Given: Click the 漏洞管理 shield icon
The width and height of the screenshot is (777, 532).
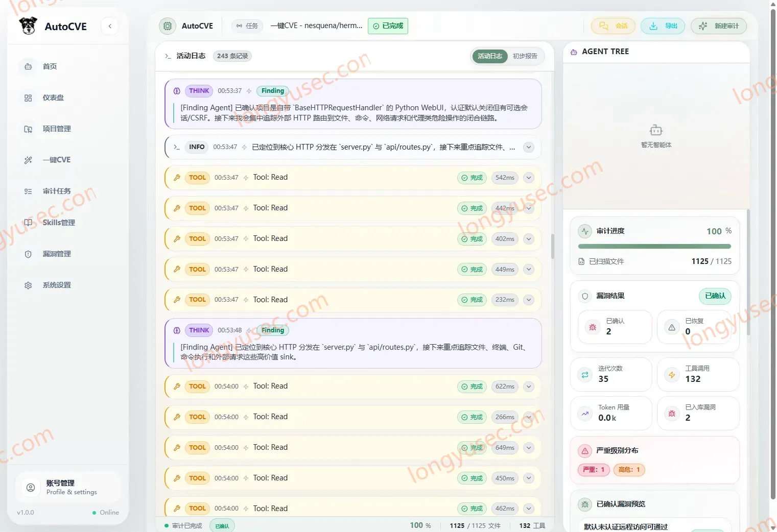Looking at the screenshot, I should 28,254.
